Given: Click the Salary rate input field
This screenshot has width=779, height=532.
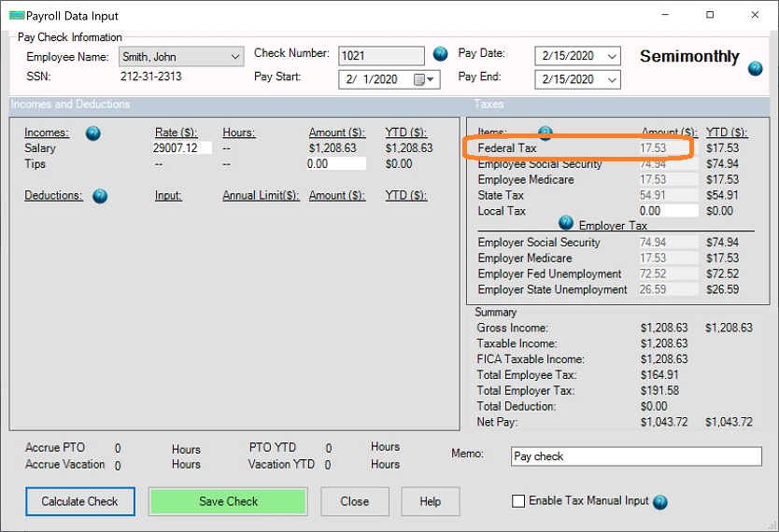Looking at the screenshot, I should coord(182,148).
